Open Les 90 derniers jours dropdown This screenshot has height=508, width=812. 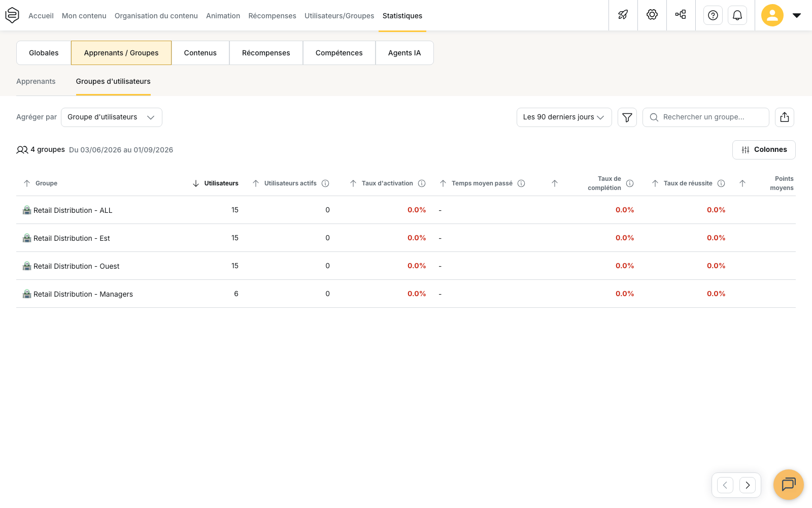564,117
